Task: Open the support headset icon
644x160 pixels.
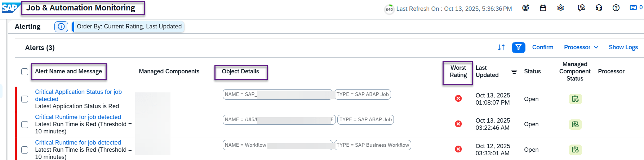Action: tap(599, 8)
